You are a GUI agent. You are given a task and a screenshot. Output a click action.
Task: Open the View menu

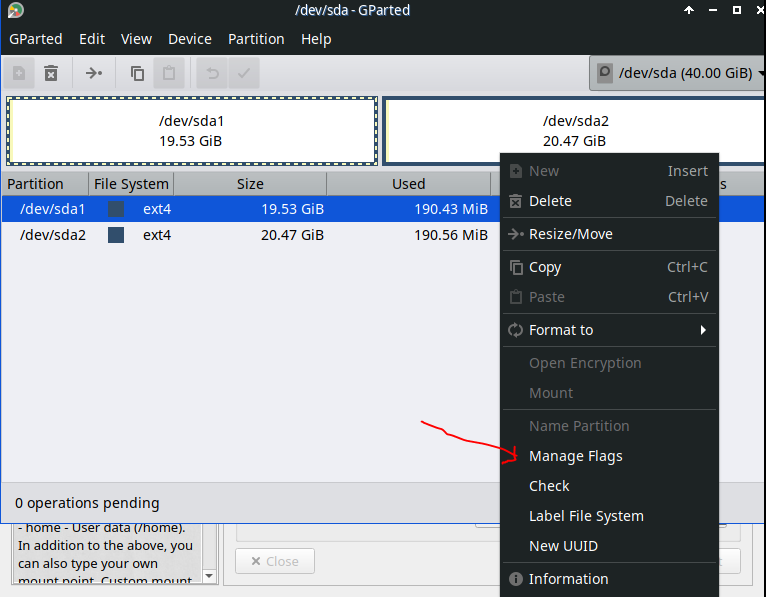click(x=136, y=39)
